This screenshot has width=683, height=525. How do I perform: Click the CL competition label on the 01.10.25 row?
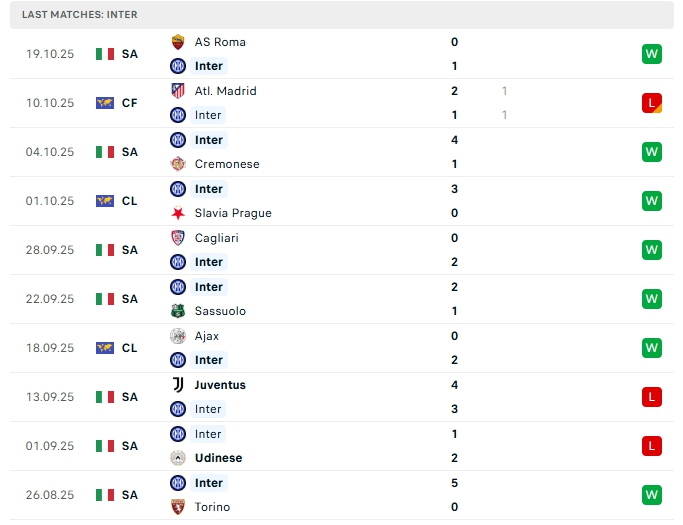[130, 201]
